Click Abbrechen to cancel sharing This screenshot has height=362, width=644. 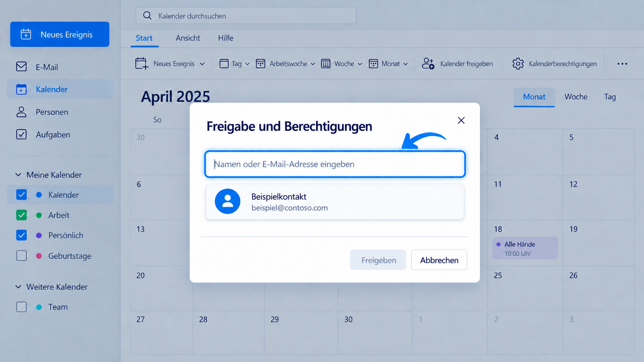[x=439, y=260]
